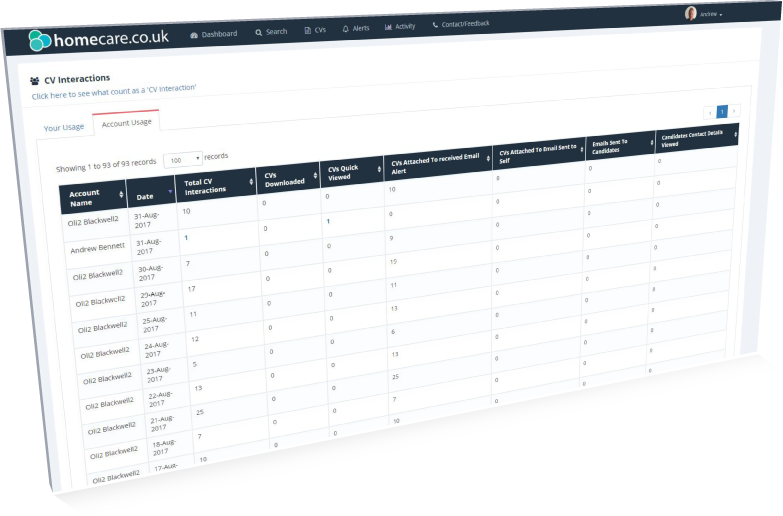Click the user avatar picture

coord(691,13)
